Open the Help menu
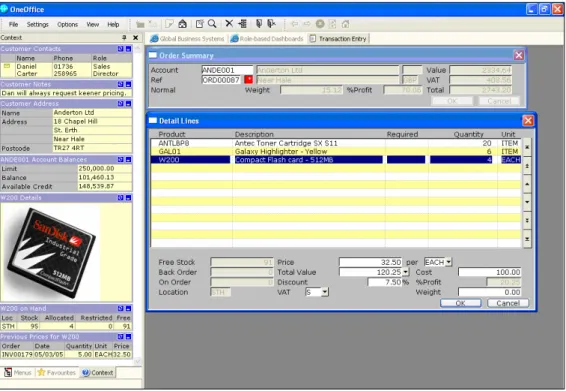Viewport: 566px width, 391px height. 113,25
